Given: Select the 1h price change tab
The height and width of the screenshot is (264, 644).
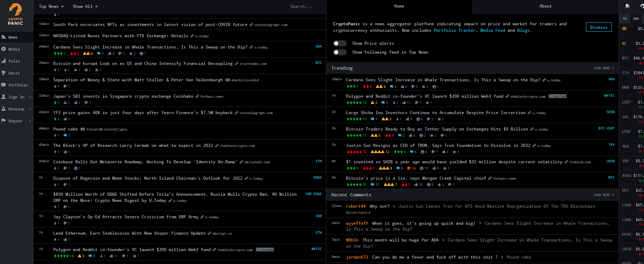Looking at the screenshot, I should (625, 19).
